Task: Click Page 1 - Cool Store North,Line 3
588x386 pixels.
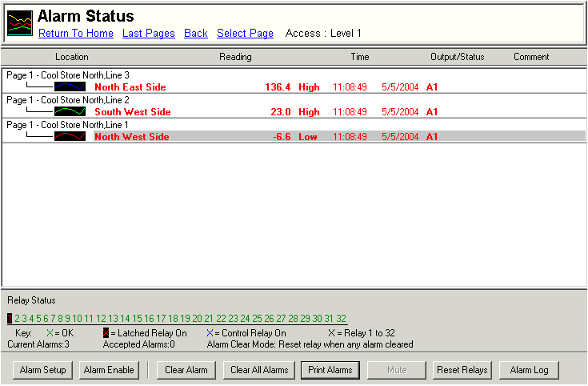Action: pyautogui.click(x=68, y=75)
